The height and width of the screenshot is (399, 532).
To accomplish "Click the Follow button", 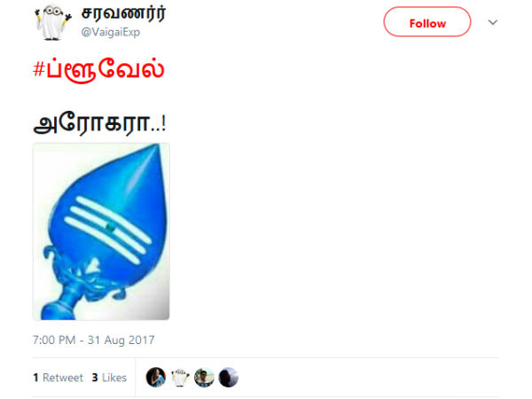I will [x=426, y=22].
